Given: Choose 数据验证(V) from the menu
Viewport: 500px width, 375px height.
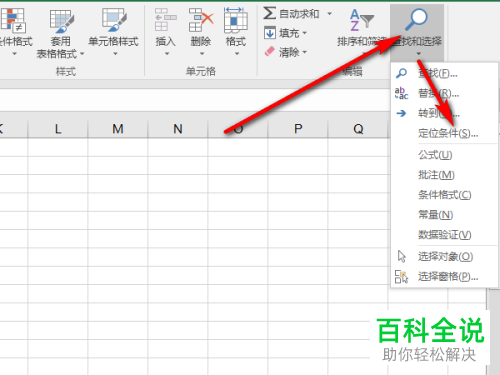Looking at the screenshot, I should coord(445,235).
